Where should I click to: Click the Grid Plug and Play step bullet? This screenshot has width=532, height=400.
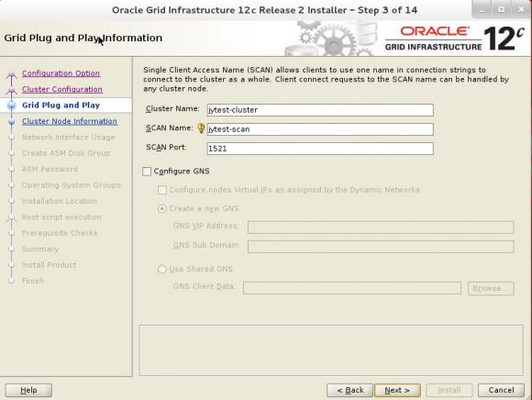pyautogui.click(x=12, y=106)
